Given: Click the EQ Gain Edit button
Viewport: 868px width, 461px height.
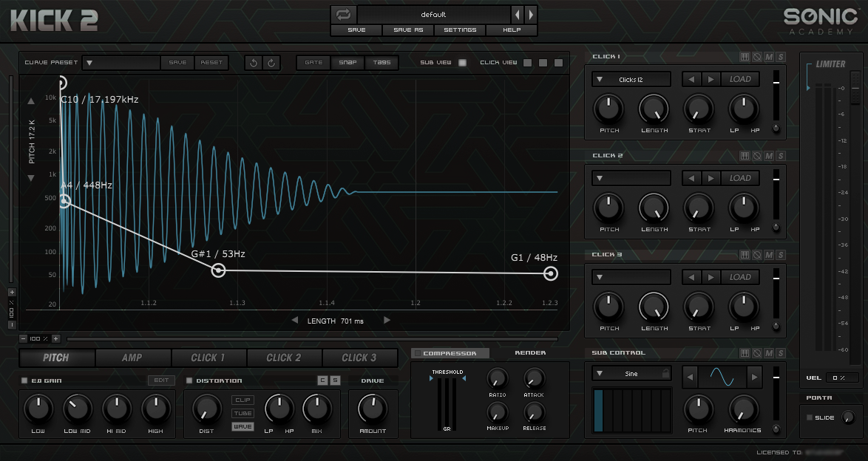Looking at the screenshot, I should pyautogui.click(x=161, y=380).
